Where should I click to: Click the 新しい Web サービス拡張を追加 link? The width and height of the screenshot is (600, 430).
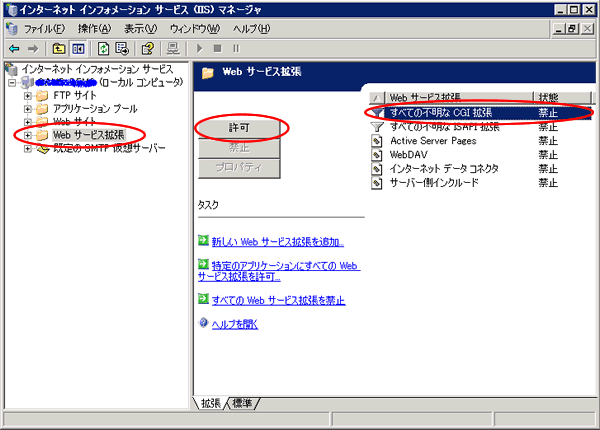click(x=271, y=242)
